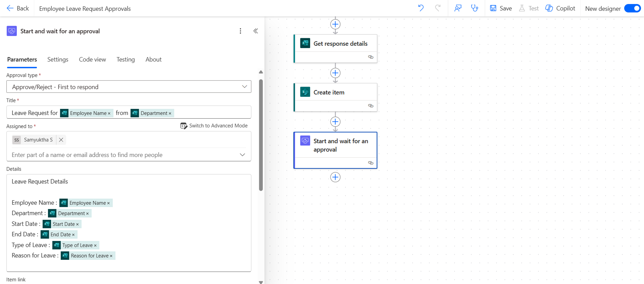644x284 pixels.
Task: Remove End Date token in Details
Action: point(73,235)
